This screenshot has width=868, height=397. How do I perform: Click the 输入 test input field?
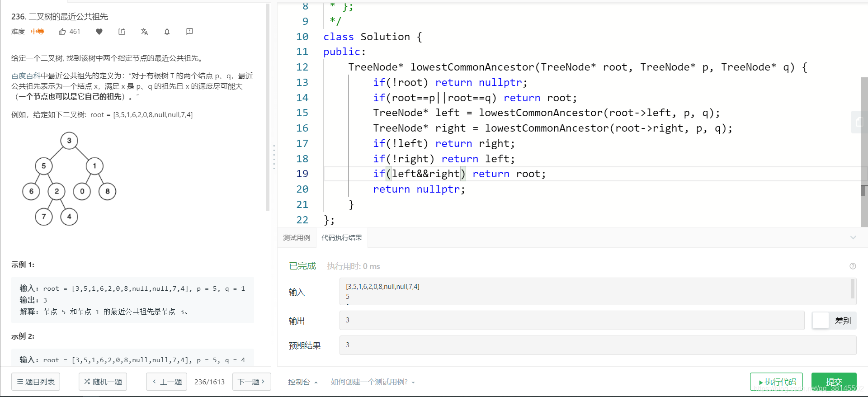598,291
